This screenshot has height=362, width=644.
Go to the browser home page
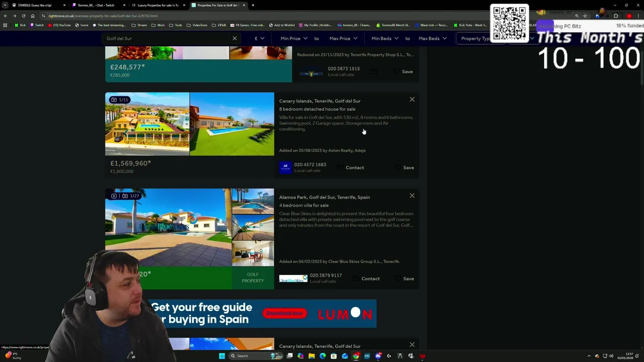pyautogui.click(x=33, y=16)
